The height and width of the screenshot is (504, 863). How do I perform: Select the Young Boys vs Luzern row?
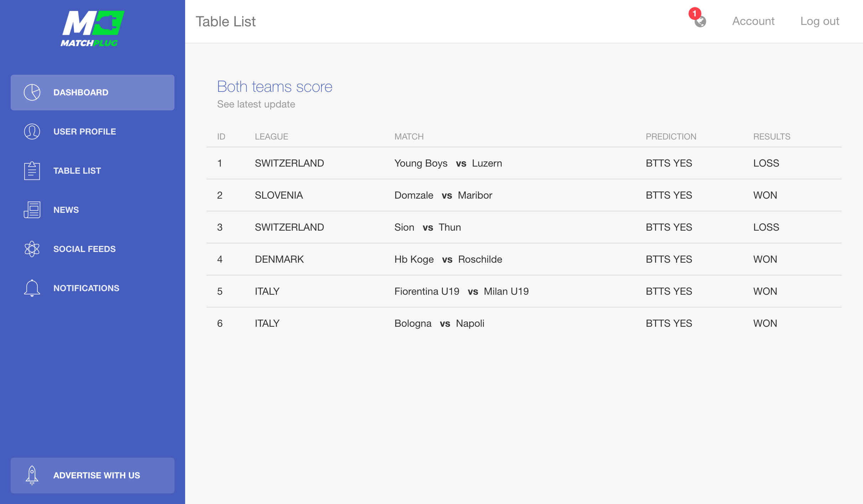click(x=448, y=163)
